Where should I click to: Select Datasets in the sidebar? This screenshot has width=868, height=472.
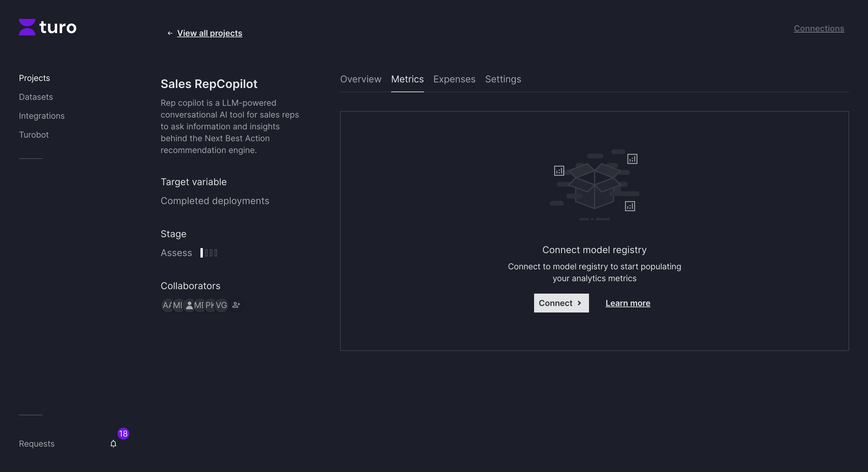click(36, 97)
